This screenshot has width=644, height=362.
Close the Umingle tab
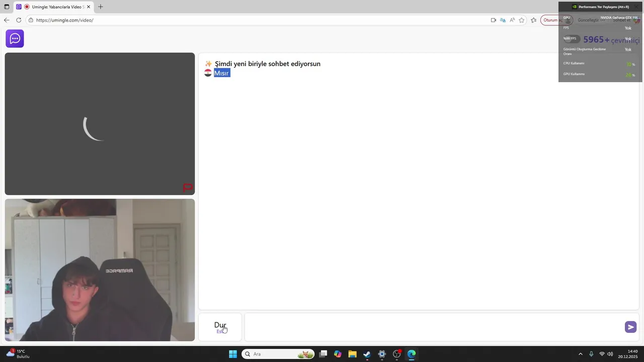coord(89,7)
